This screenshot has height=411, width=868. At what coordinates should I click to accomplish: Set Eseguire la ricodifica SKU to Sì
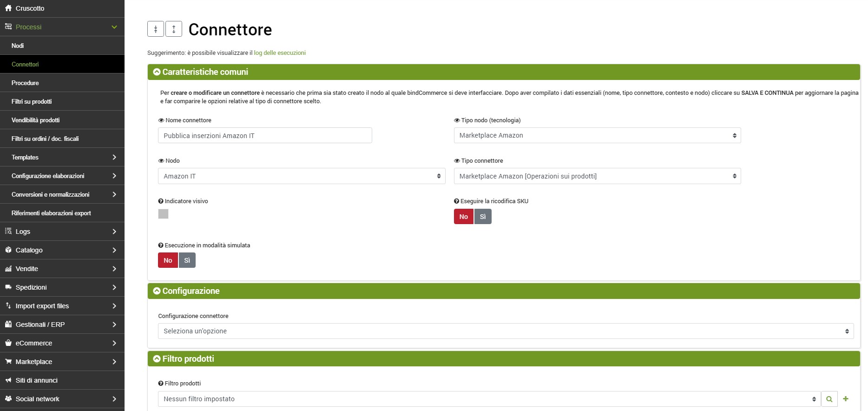(x=483, y=217)
